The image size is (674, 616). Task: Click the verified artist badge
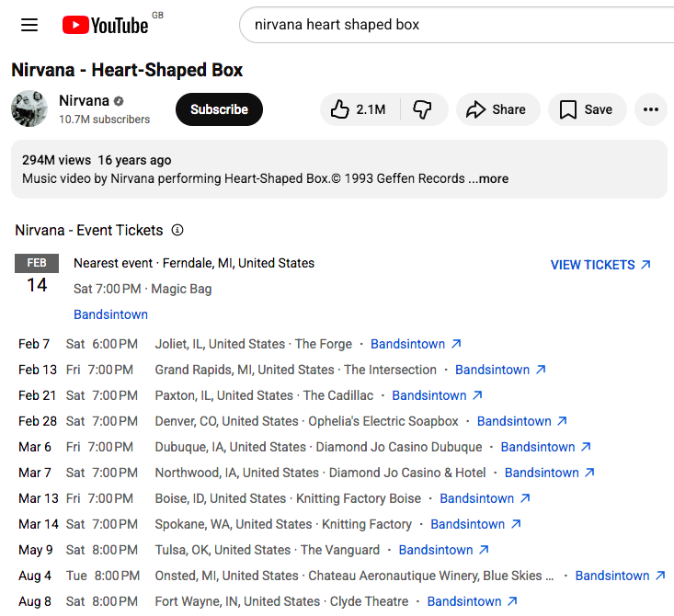pos(119,101)
